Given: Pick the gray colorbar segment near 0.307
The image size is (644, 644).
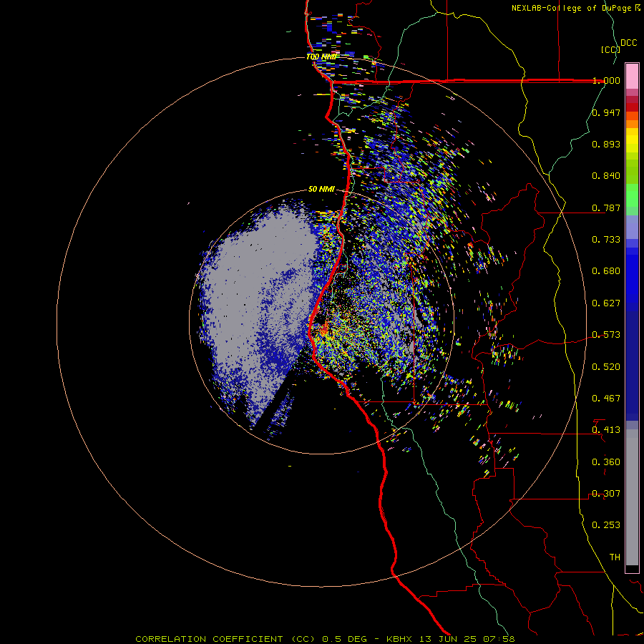Looking at the screenshot, I should (632, 497).
